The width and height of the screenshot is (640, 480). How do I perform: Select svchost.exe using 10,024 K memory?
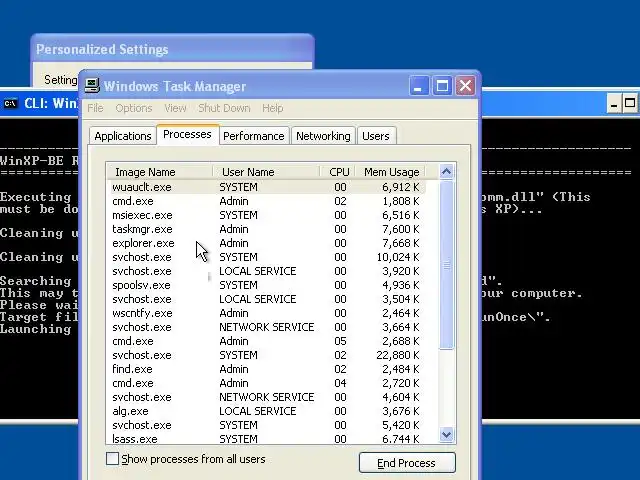[268, 257]
